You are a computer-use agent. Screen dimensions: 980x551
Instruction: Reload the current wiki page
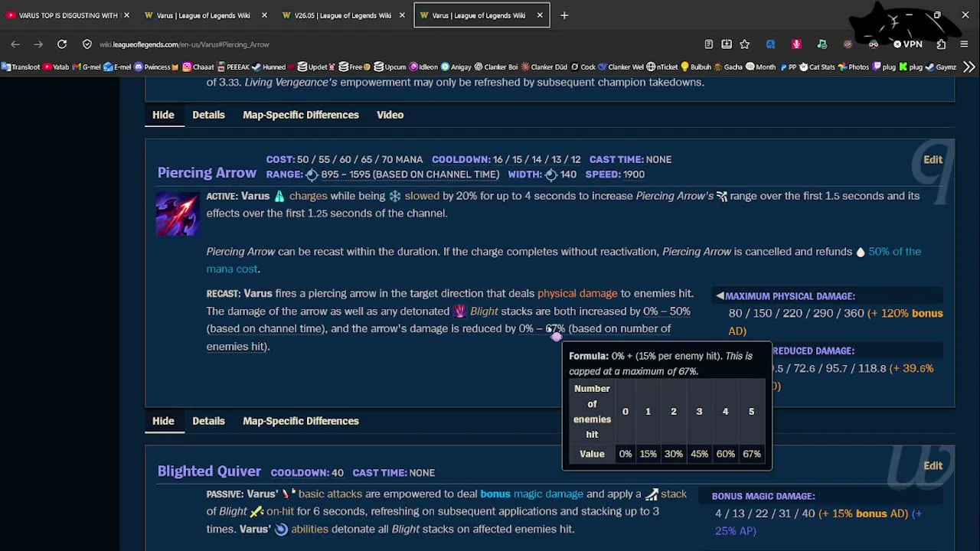pos(62,44)
